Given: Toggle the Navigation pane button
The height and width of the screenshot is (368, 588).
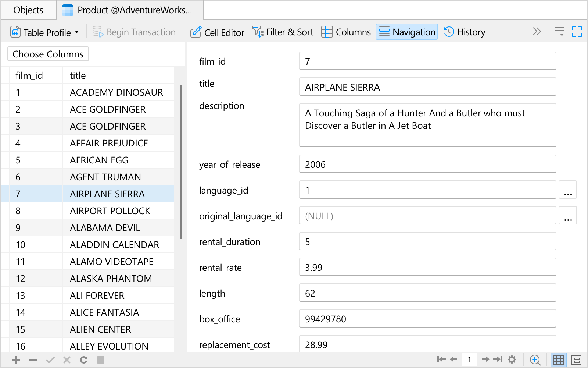Looking at the screenshot, I should click(x=407, y=32).
